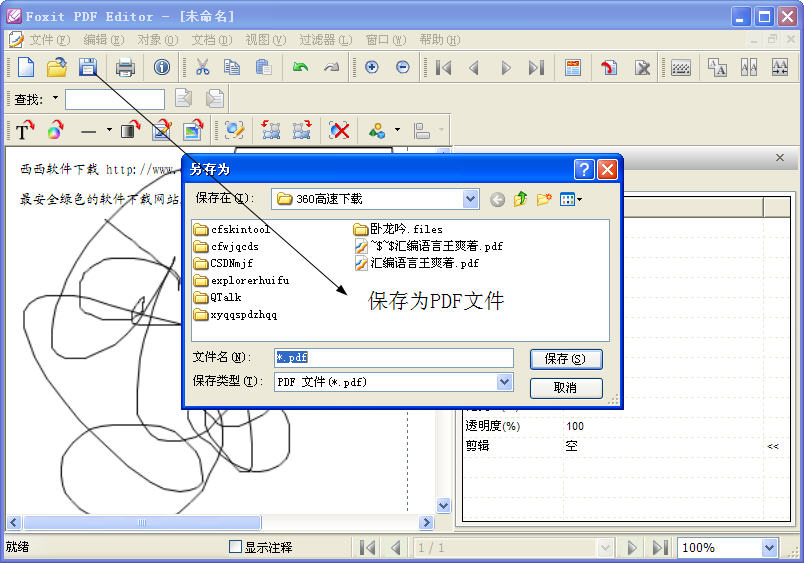Open the 文件(F) menu
This screenshot has width=804, height=563.
[x=49, y=39]
